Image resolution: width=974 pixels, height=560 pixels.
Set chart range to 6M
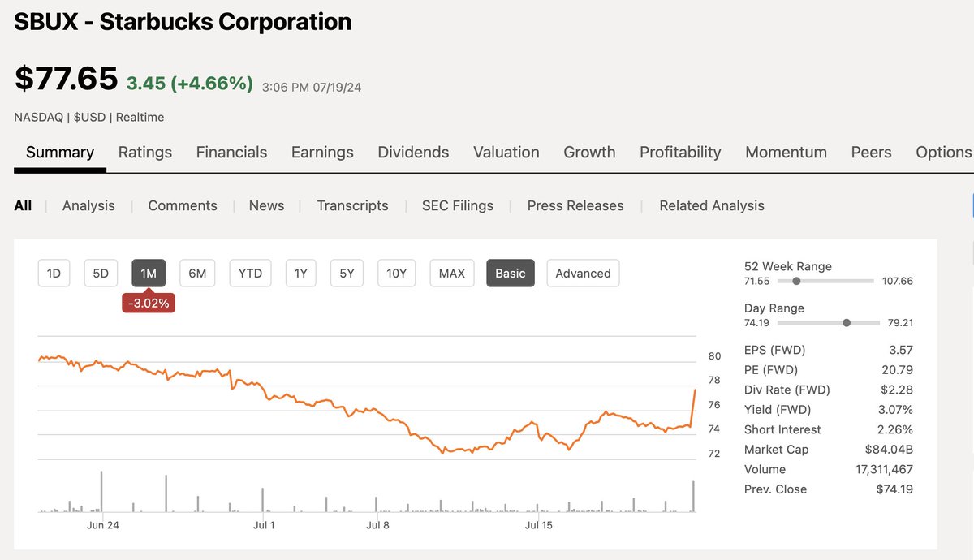[x=197, y=274]
